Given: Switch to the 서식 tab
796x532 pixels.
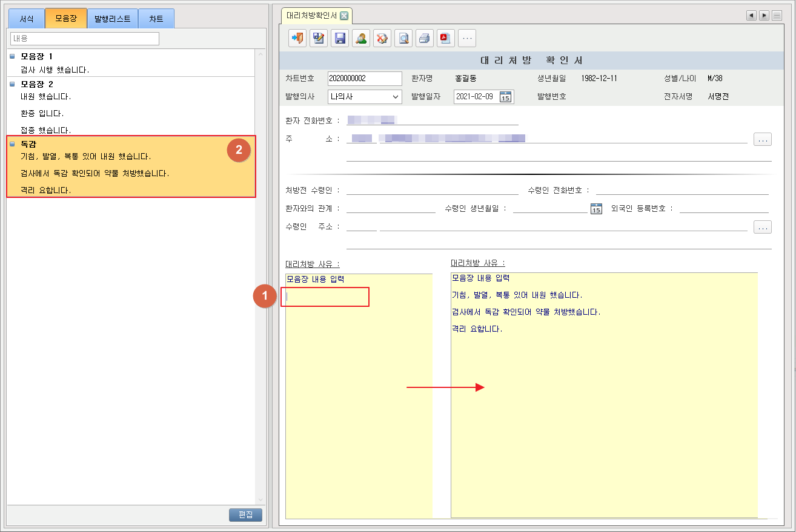Looking at the screenshot, I should coord(26,19).
